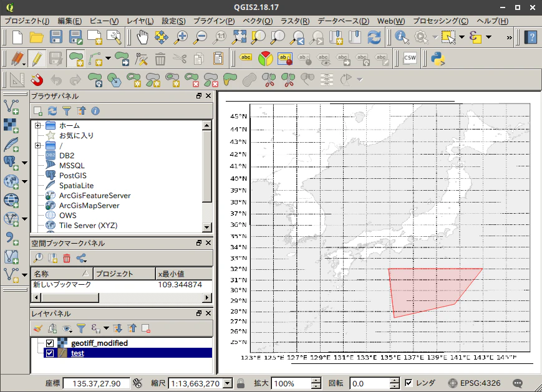Open the プロセッシング(C) menu

441,21
